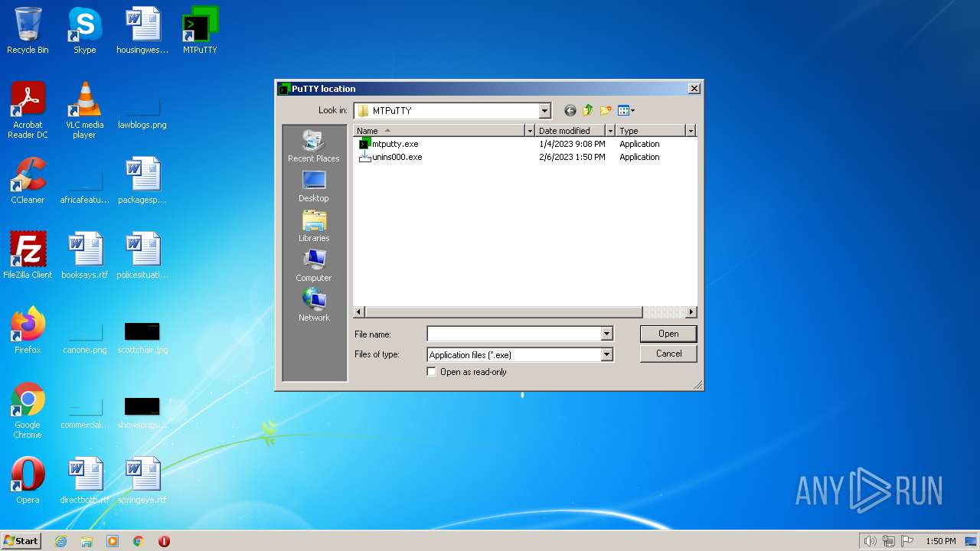The image size is (980, 551).
Task: Select Desktop in places sidebar
Action: [x=314, y=186]
